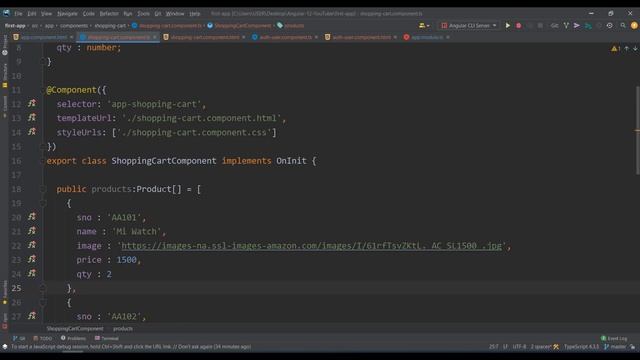Open the Git menu
This screenshot has height=360, width=640.
pyautogui.click(x=158, y=13)
